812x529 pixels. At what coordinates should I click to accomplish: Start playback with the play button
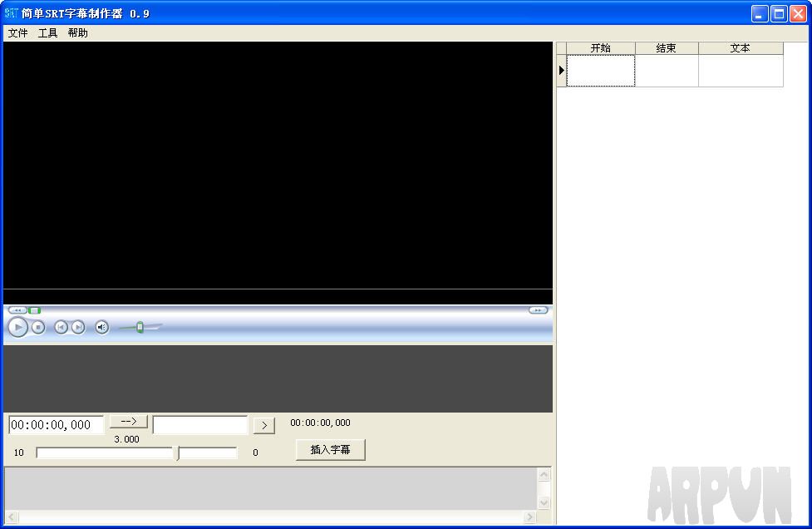tap(18, 328)
